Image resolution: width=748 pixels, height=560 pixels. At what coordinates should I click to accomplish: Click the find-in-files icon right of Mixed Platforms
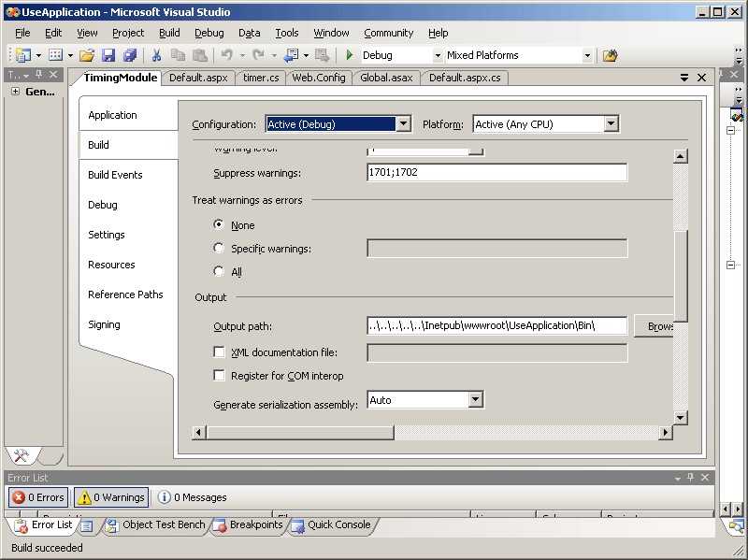point(610,55)
